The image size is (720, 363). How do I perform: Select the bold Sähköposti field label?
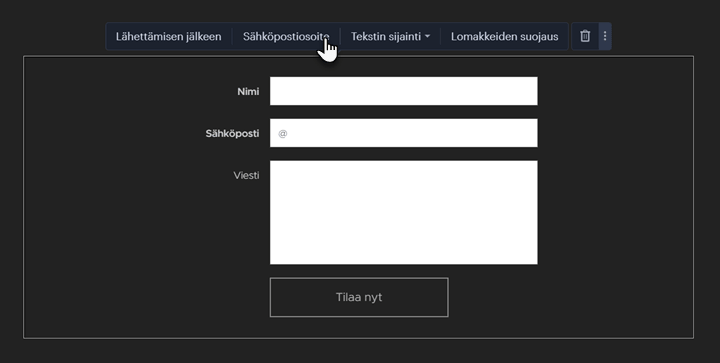232,134
